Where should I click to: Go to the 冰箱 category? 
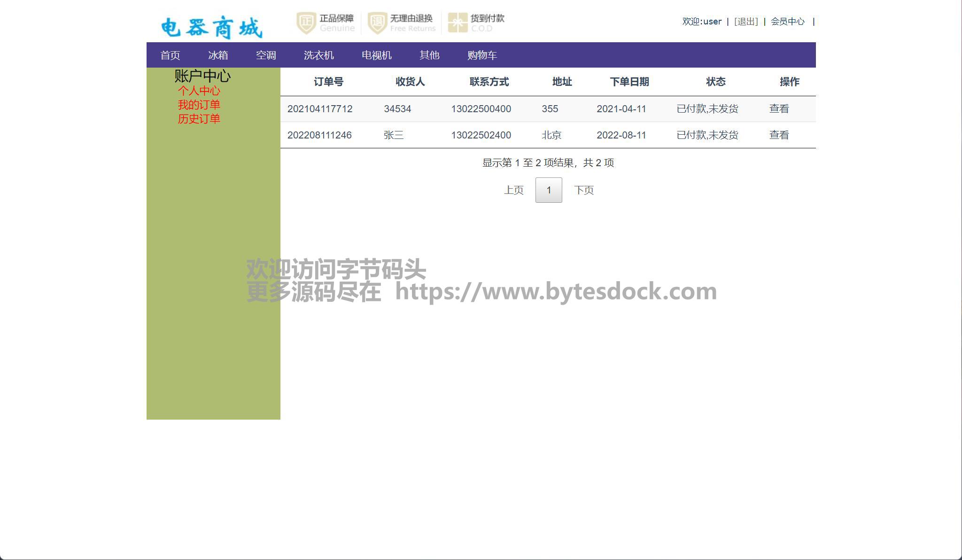(218, 55)
